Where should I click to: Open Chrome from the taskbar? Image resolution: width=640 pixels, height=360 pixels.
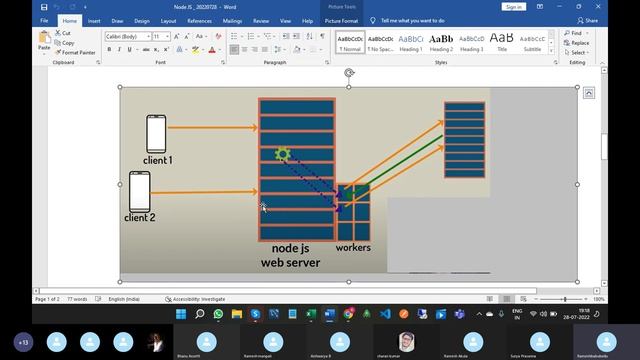348,314
